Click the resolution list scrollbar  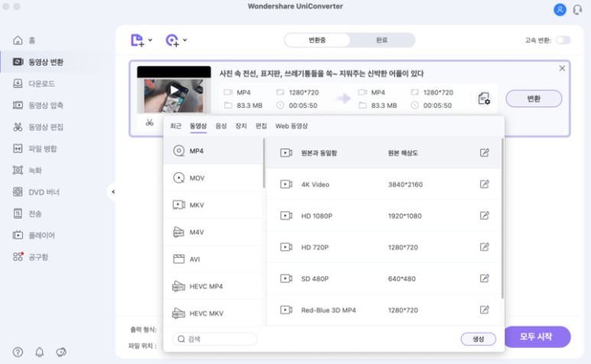pos(502,219)
